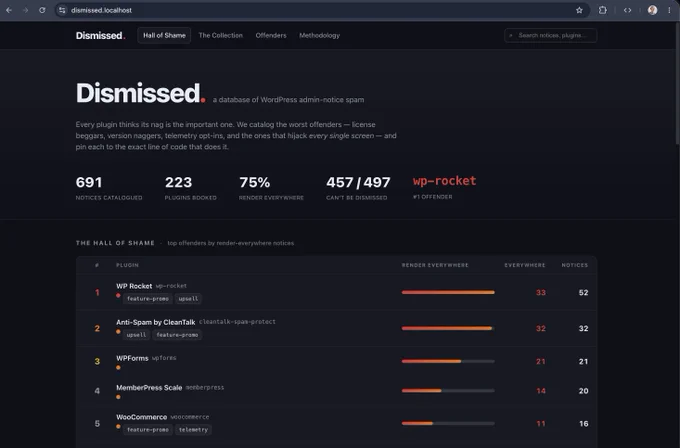Open the browser extensions puzzle icon

[602, 10]
